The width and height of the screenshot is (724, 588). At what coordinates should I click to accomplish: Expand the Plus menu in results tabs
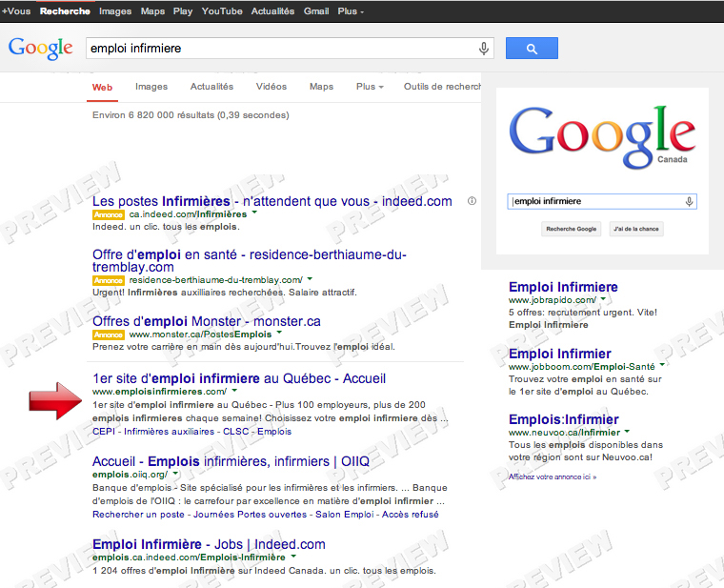[370, 87]
